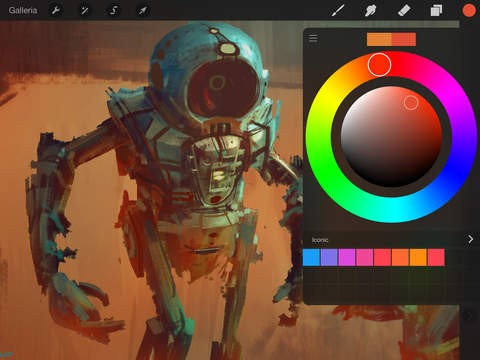Choose the Brush tool
Image resolution: width=480 pixels, height=360 pixels.
338,10
